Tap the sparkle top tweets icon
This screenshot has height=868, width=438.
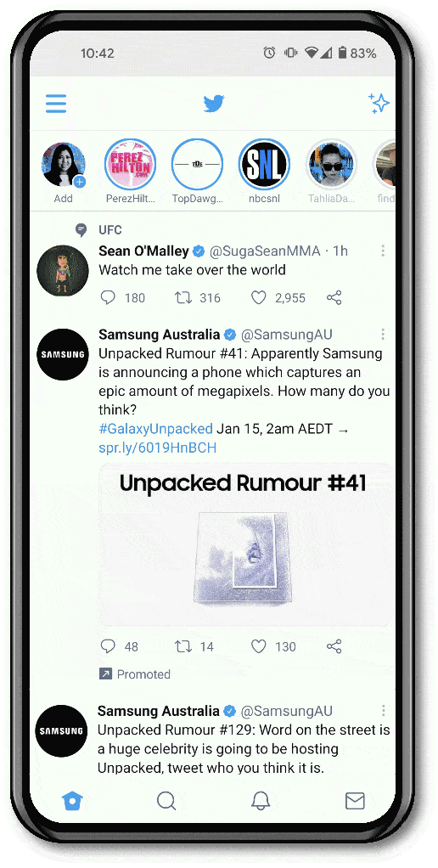(x=379, y=103)
